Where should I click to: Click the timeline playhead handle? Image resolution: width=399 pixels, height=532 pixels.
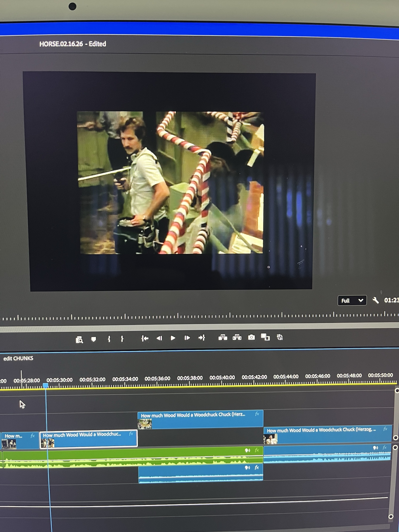click(x=45, y=385)
